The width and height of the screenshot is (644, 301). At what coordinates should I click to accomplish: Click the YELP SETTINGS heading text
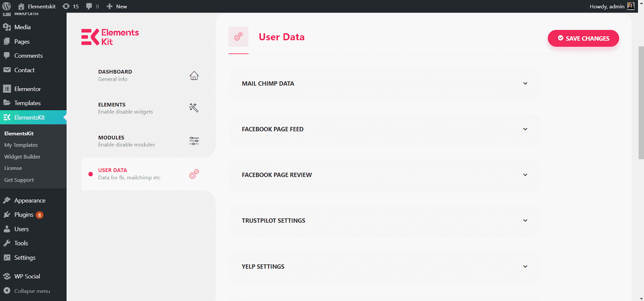point(263,266)
